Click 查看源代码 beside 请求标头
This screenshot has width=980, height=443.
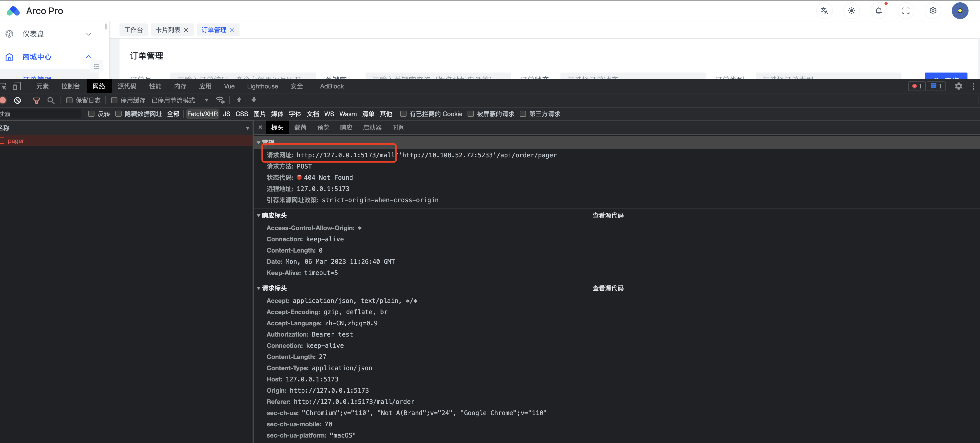coord(608,288)
